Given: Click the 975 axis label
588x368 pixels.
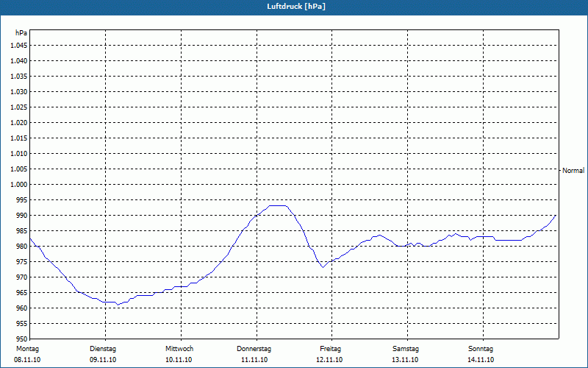Looking at the screenshot, I should click(x=22, y=262).
